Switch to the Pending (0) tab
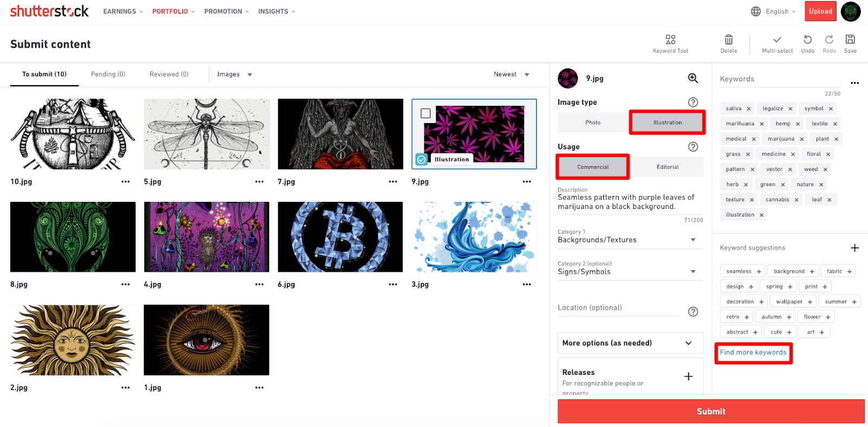Screen dimensions: 868x427 108,74
